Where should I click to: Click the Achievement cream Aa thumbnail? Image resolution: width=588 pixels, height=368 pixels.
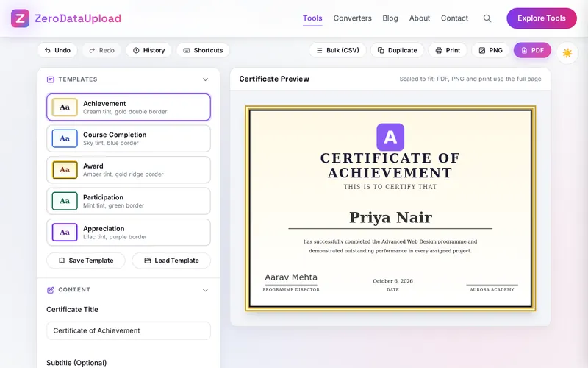coord(65,107)
